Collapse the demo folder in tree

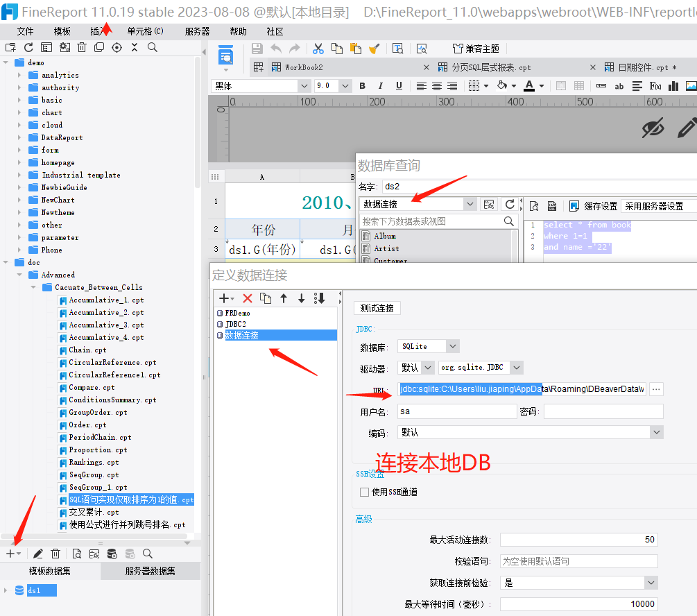click(x=6, y=62)
